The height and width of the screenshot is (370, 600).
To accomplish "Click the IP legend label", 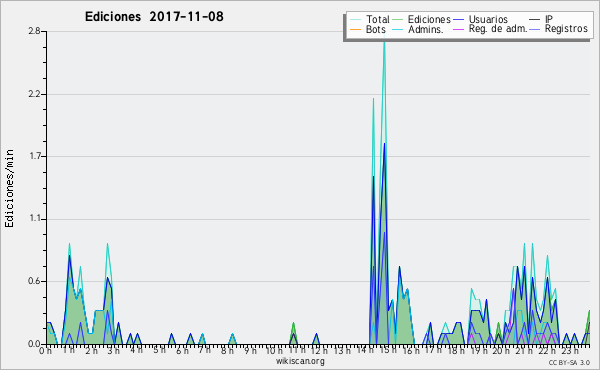I will pyautogui.click(x=549, y=19).
